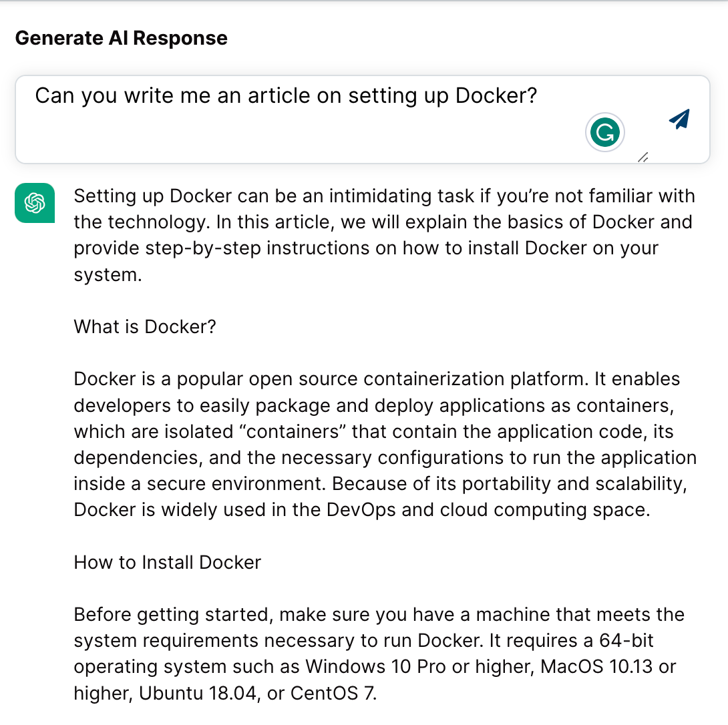Click the green OpenAI logo avatar
728x725 pixels.
pos(35,203)
